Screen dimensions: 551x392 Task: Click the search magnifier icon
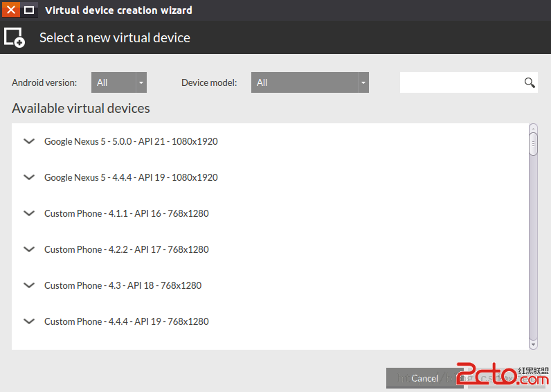click(x=530, y=82)
